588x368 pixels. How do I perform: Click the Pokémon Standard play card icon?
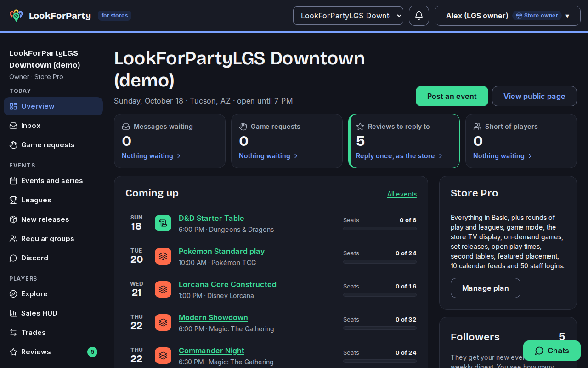(x=163, y=256)
